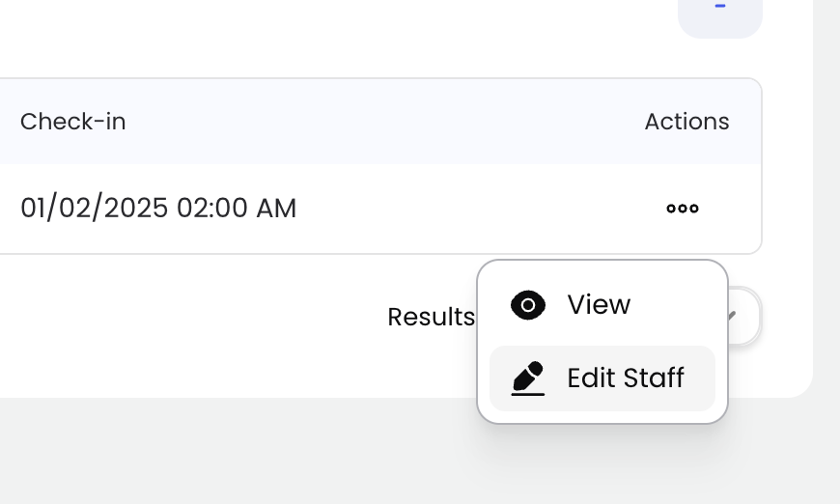Click the header row between Check-in and Actions

pyautogui.click(x=386, y=122)
